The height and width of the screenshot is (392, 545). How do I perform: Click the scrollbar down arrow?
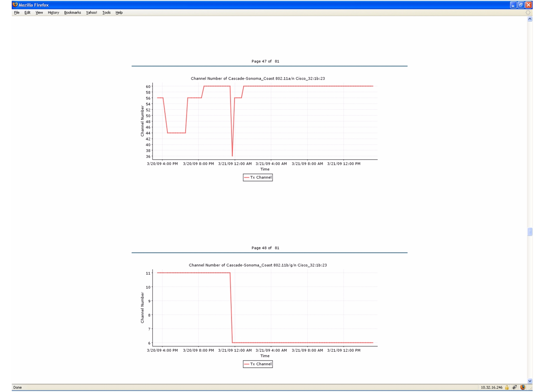coord(530,381)
